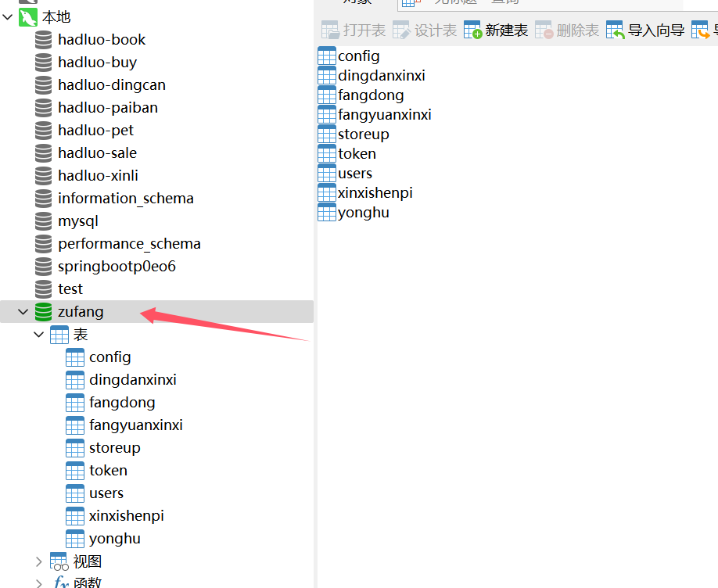Select dingdanxinxi in the object list

tap(381, 75)
